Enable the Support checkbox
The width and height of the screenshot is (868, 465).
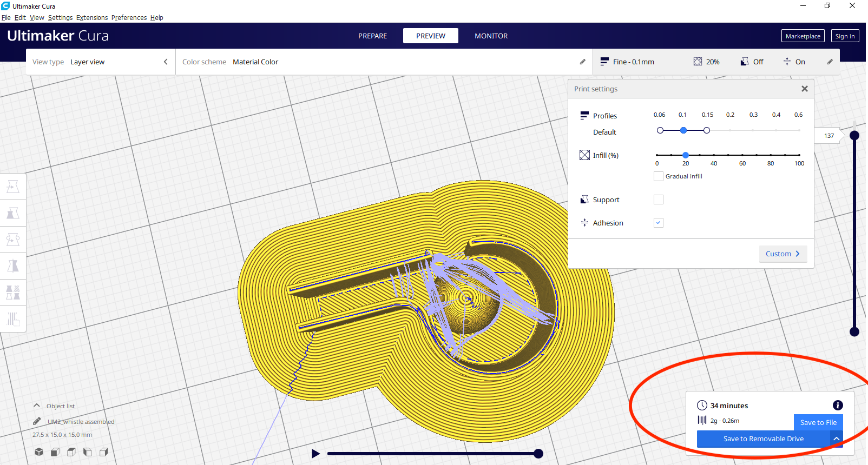pyautogui.click(x=659, y=200)
